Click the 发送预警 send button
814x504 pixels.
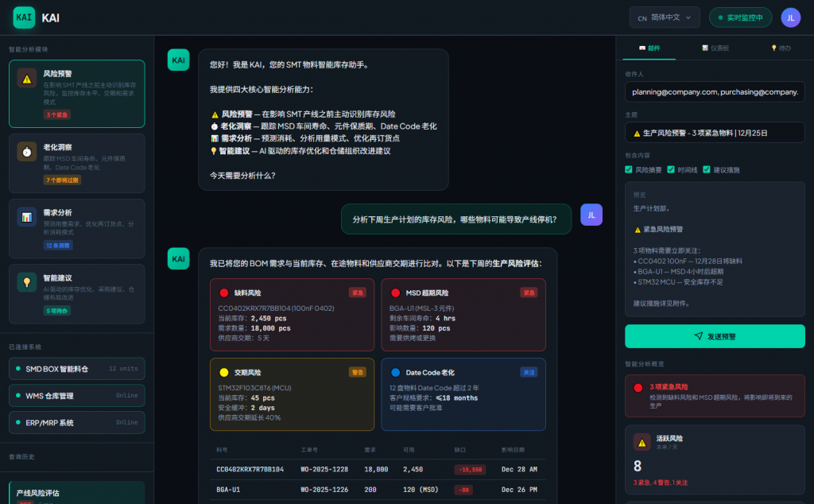[x=714, y=337]
